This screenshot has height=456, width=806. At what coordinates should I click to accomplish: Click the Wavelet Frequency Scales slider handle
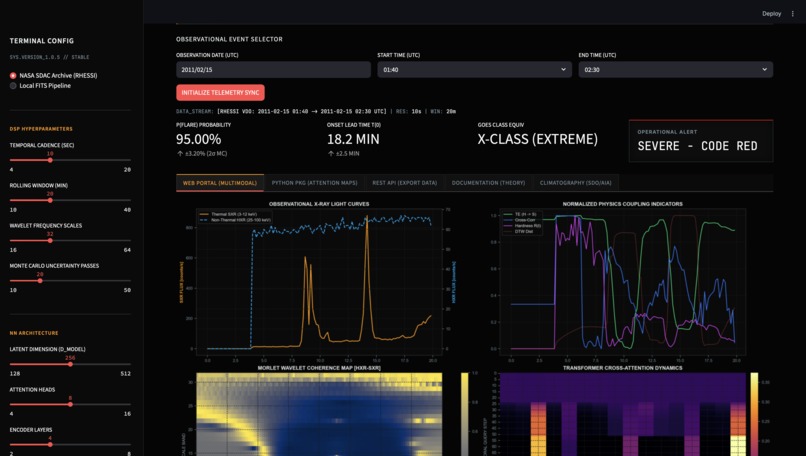(50, 240)
